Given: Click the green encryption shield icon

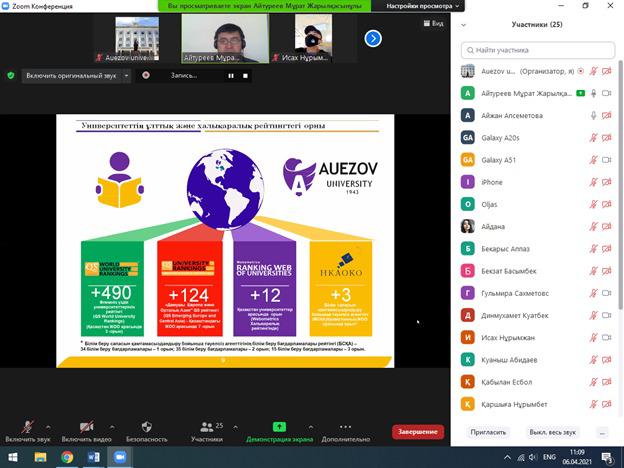Looking at the screenshot, I should (11, 75).
